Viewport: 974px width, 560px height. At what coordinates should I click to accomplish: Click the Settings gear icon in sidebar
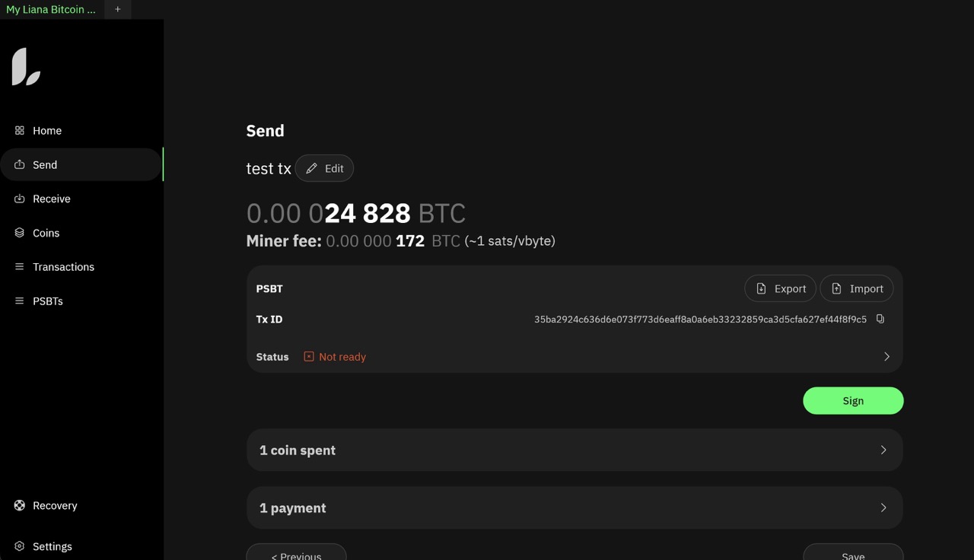pos(20,546)
